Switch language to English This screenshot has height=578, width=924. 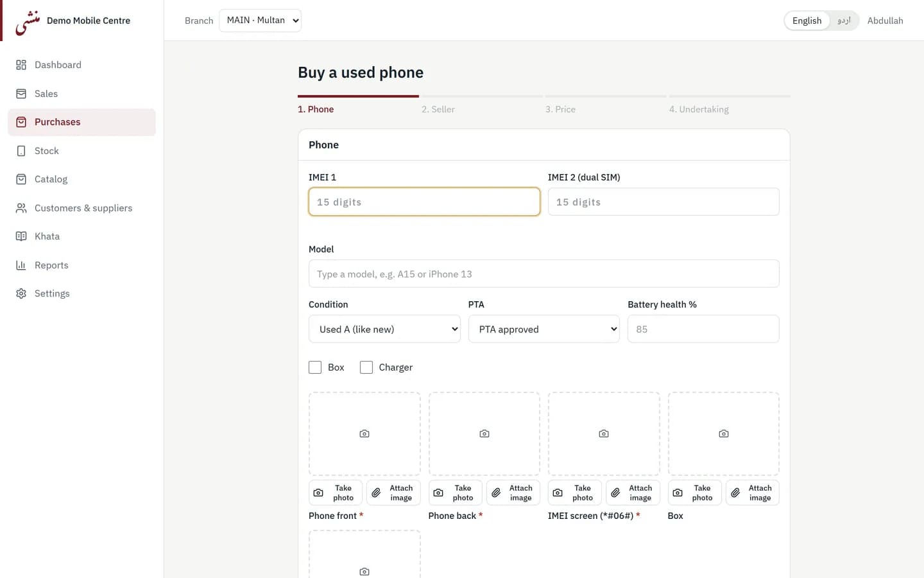pos(807,21)
